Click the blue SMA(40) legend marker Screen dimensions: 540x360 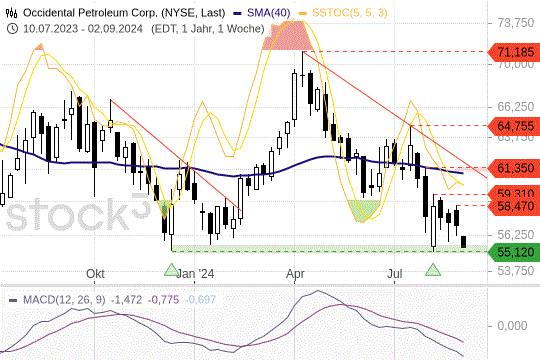tap(237, 13)
